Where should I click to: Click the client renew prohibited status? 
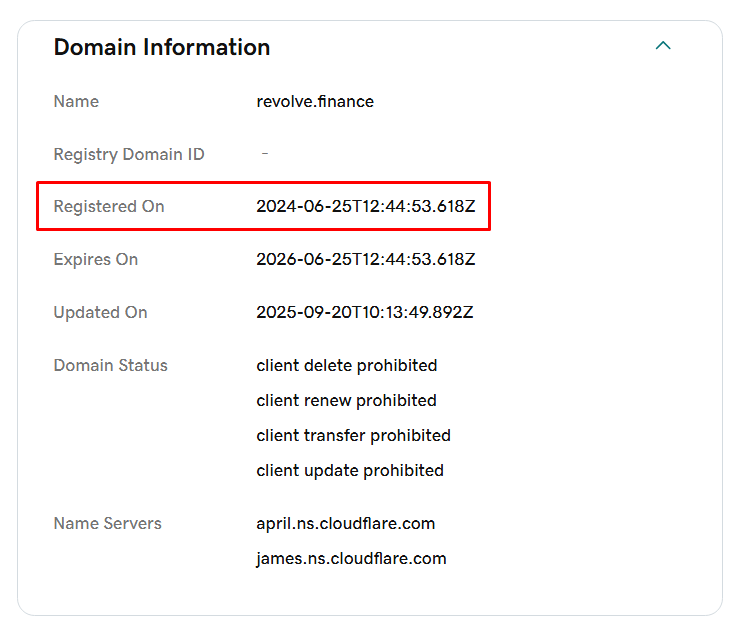pyautogui.click(x=347, y=400)
